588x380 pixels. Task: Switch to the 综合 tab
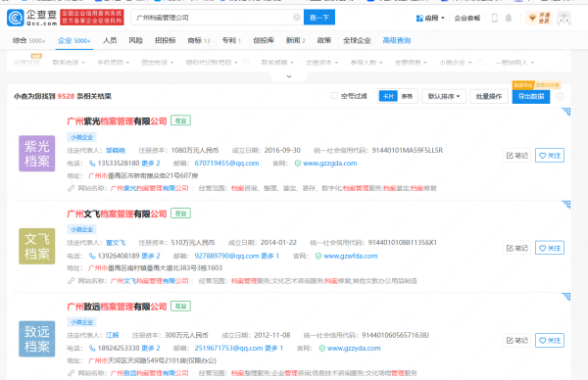coord(28,40)
